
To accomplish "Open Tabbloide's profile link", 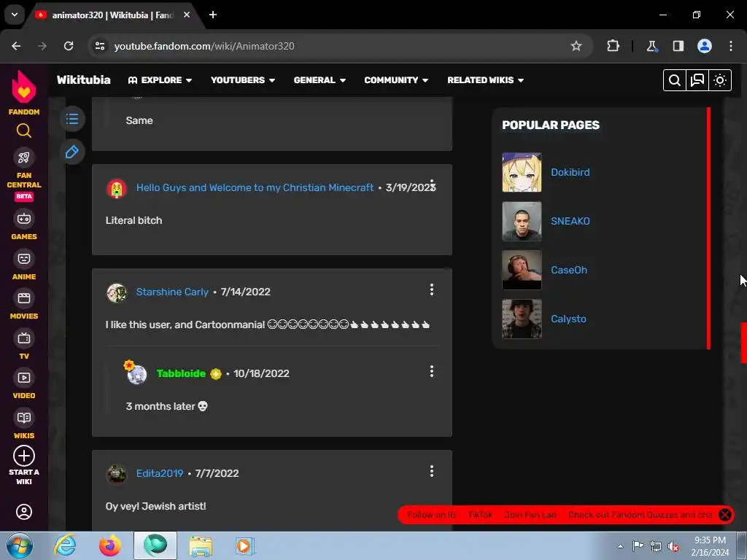I will [181, 373].
